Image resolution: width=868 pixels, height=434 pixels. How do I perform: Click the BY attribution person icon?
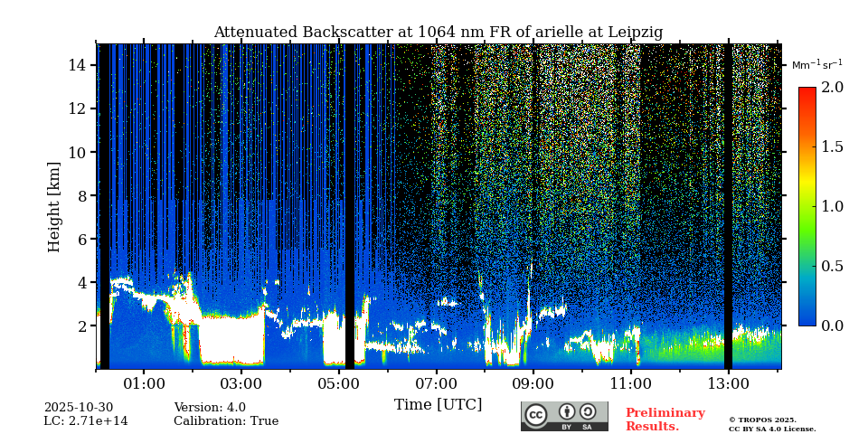[567, 412]
